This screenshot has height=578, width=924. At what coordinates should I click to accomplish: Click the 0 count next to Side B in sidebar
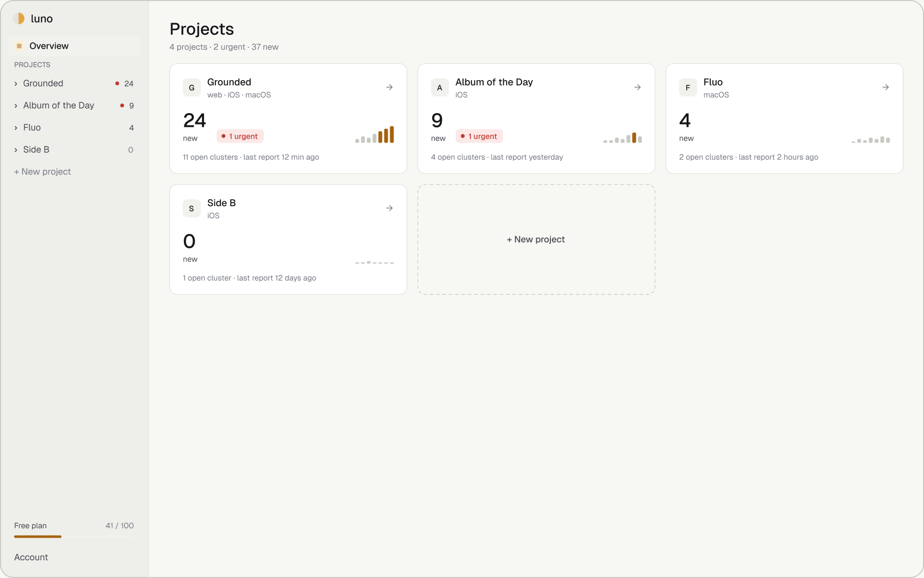pyautogui.click(x=131, y=150)
